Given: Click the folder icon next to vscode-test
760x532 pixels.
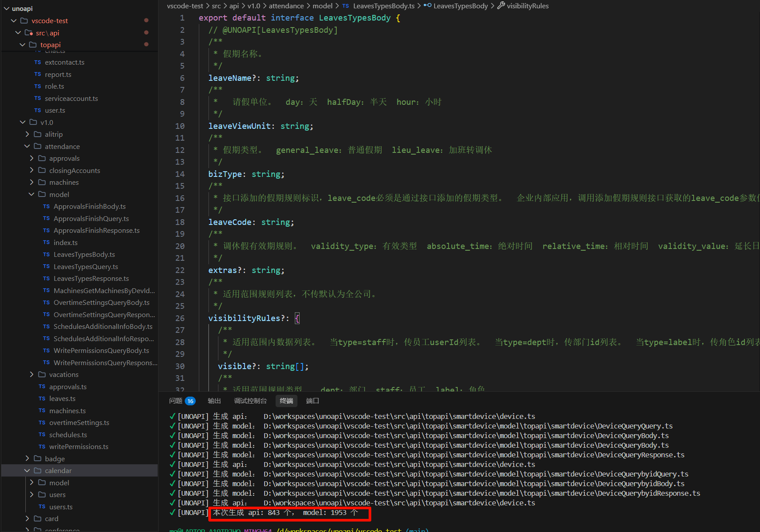Looking at the screenshot, I should (24, 21).
